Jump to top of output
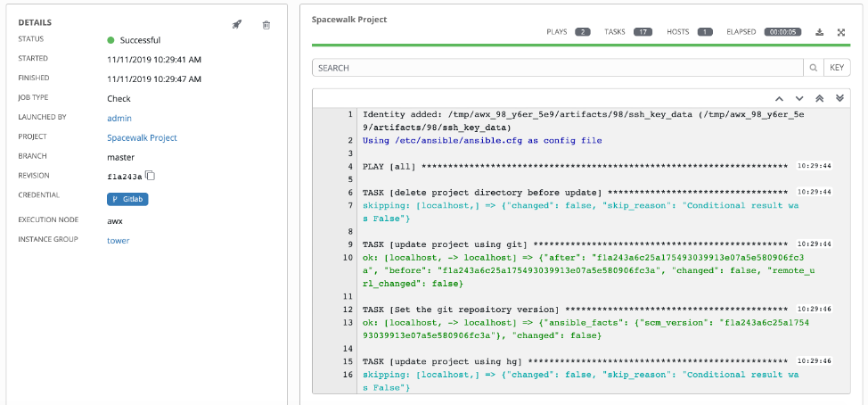 [820, 98]
